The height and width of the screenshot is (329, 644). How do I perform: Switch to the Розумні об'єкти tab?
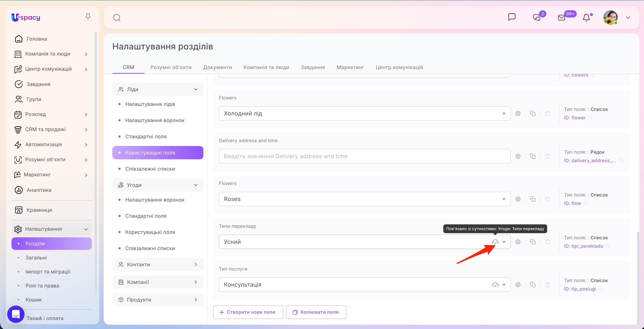(x=171, y=67)
